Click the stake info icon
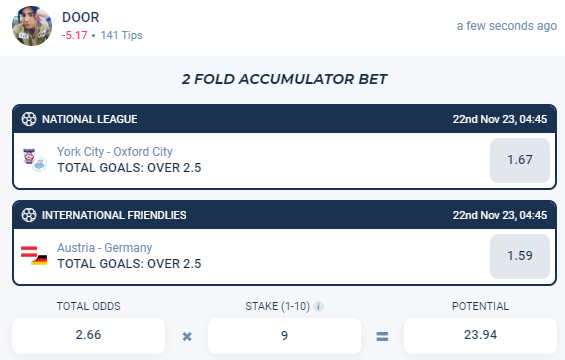 tap(318, 306)
